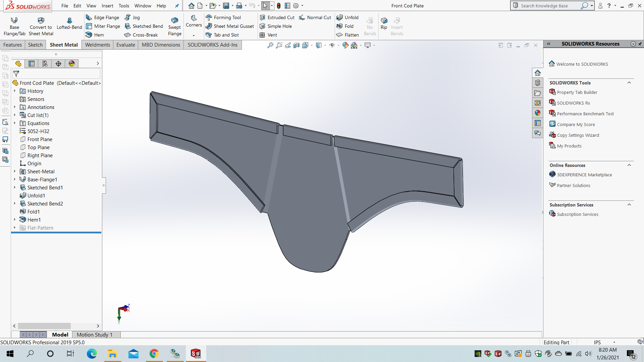Select the Unfold1 feature

click(33, 195)
